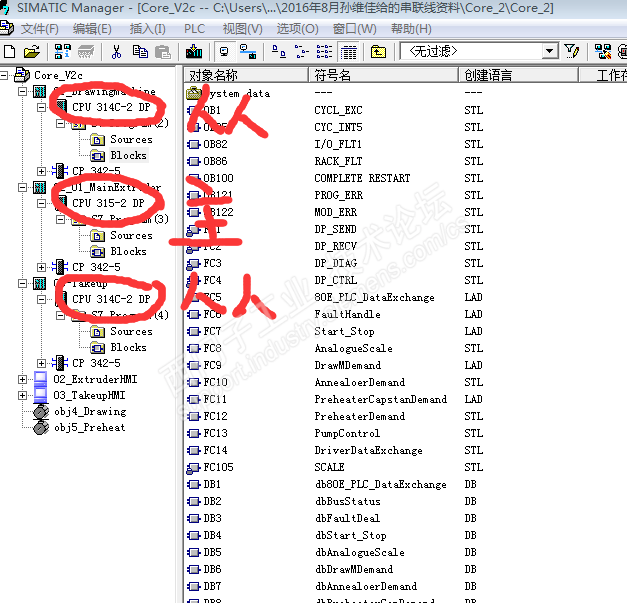
Task: Expand the 02_ExtruderHMI tree node
Action: coord(23,379)
